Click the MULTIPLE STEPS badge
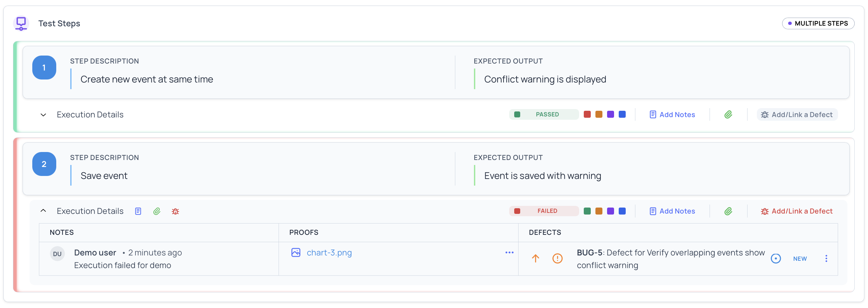Image resolution: width=868 pixels, height=308 pixels. pos(818,23)
